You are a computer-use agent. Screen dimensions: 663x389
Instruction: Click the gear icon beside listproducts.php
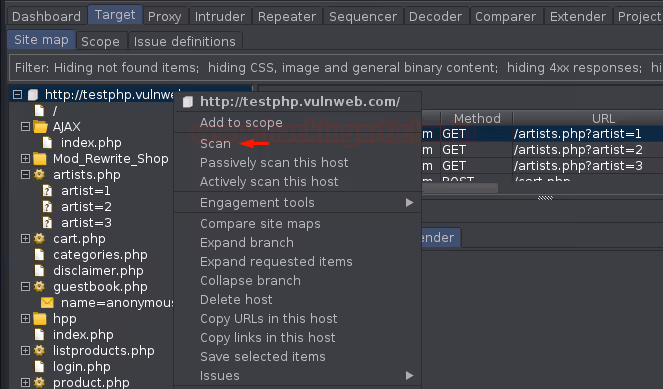pos(39,351)
